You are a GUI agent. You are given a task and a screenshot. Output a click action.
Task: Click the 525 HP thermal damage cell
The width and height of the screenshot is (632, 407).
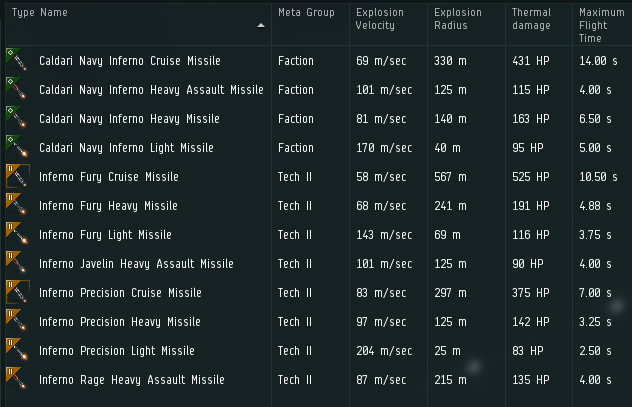click(530, 177)
